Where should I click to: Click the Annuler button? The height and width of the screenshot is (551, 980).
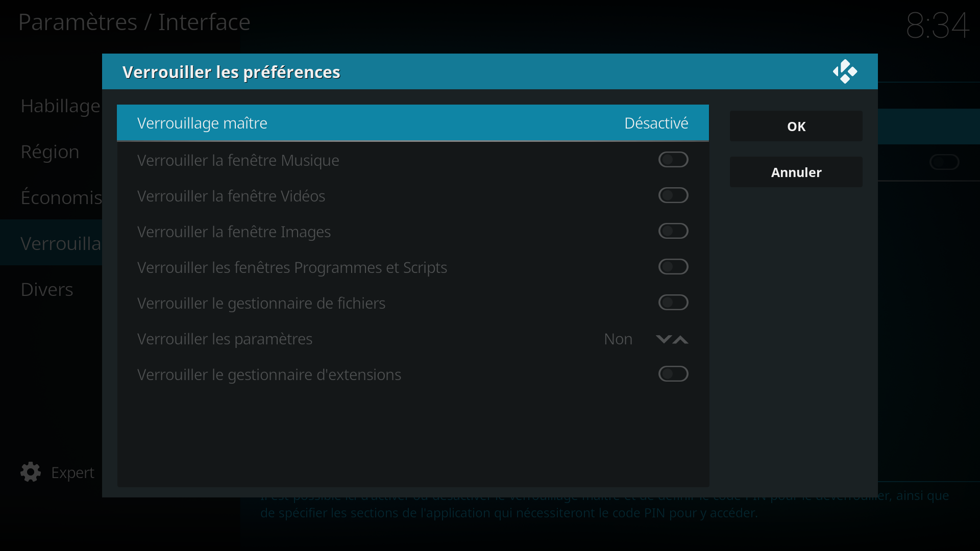796,172
